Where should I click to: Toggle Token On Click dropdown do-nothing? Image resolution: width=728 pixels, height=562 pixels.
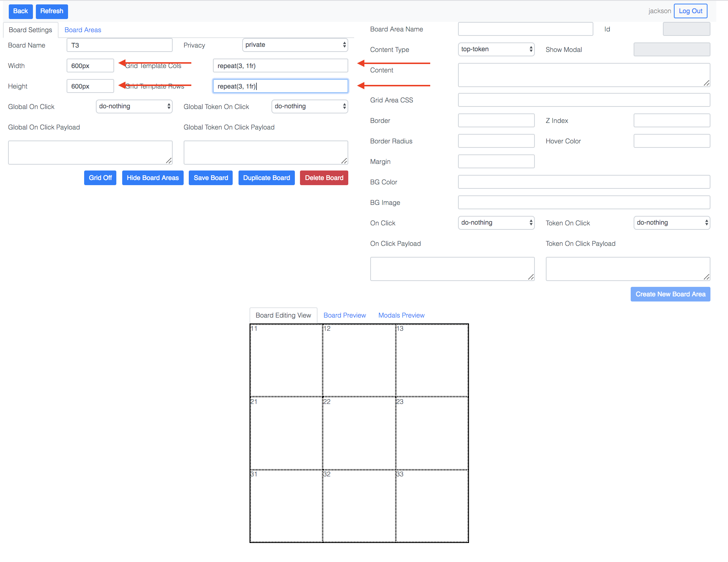click(x=672, y=223)
